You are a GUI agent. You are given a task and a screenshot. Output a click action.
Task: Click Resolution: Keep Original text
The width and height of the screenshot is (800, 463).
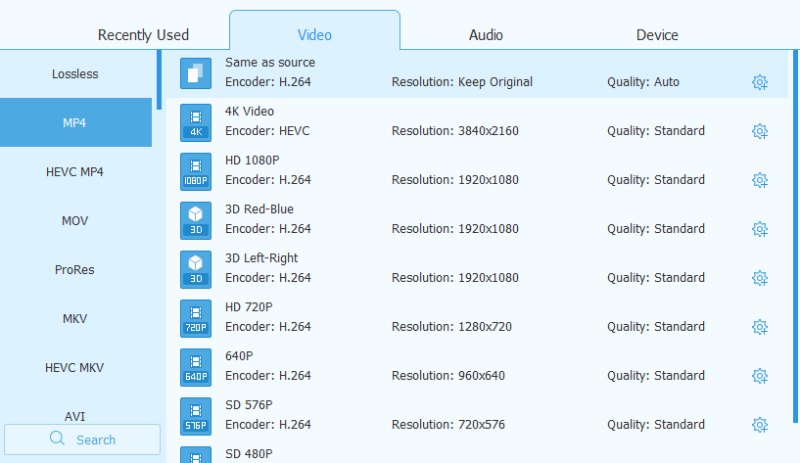(x=462, y=82)
